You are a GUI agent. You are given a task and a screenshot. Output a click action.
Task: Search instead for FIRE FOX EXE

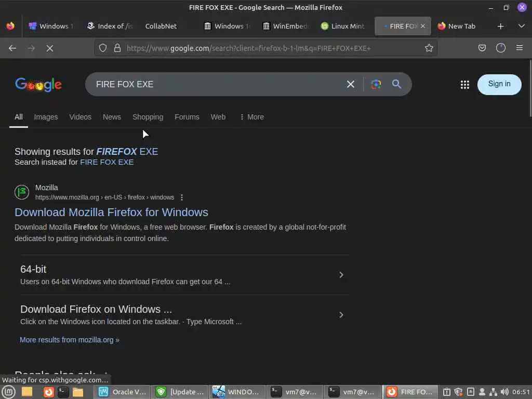click(107, 162)
